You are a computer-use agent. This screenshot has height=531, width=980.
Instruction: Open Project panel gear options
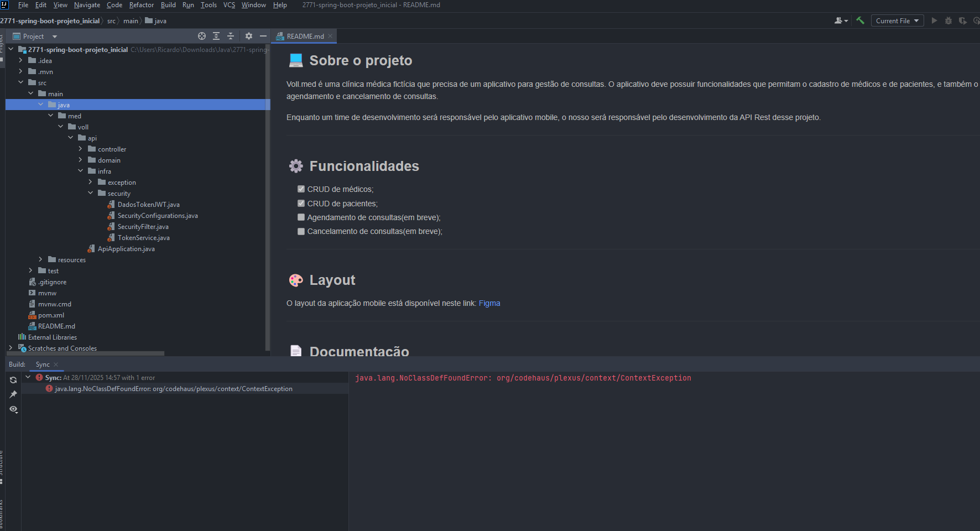[249, 36]
